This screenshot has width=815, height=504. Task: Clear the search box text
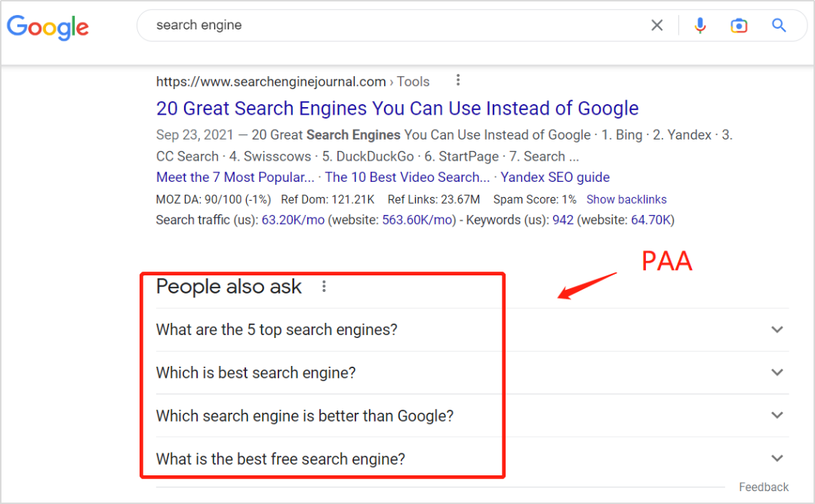click(657, 26)
